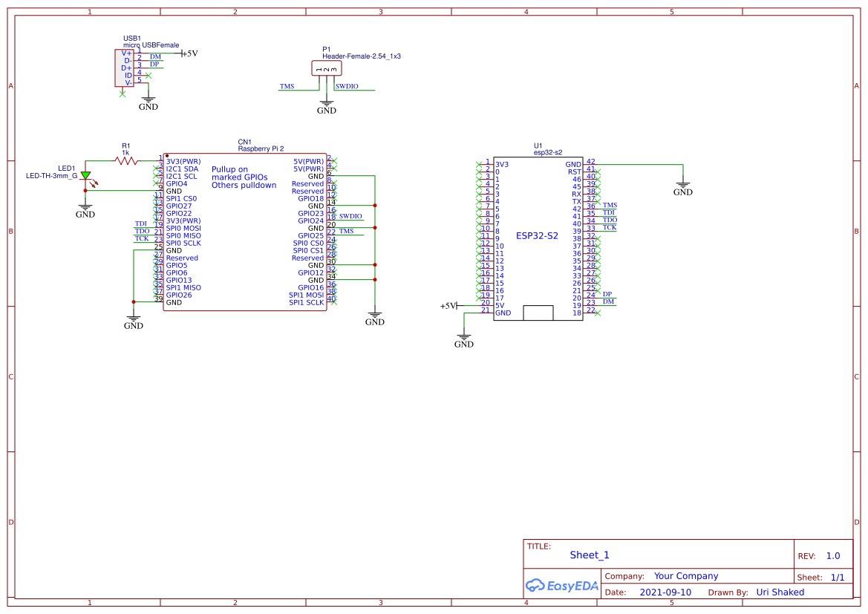Viewport: 868px width, 614px height.
Task: Select the micro USBFemale connector USB1
Action: tap(124, 67)
